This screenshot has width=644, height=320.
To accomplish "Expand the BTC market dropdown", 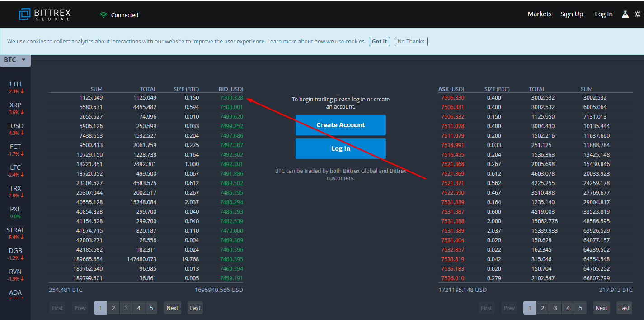I will coord(15,60).
